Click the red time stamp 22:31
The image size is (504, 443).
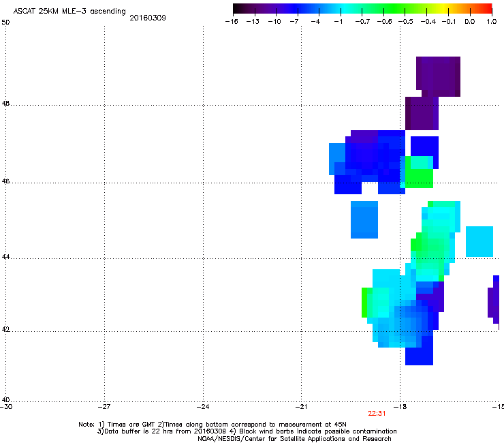click(x=377, y=414)
